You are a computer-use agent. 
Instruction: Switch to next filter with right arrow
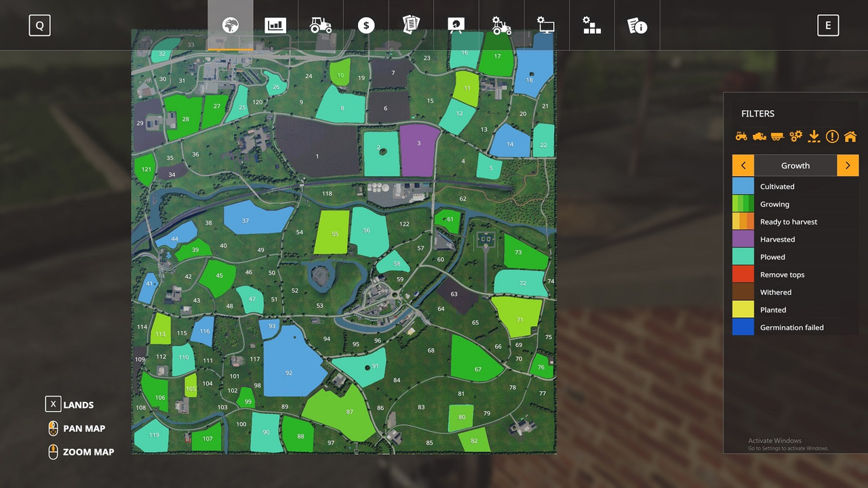848,165
